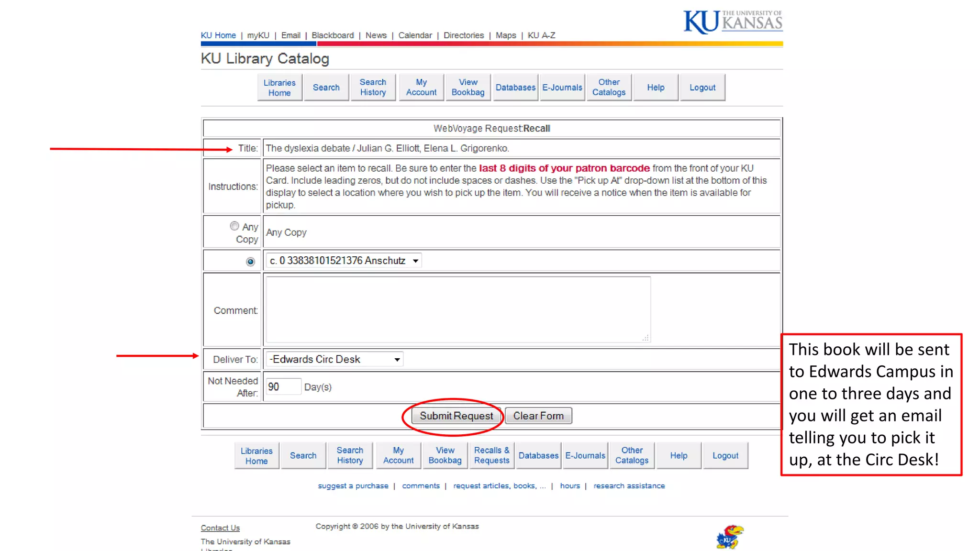This screenshot has width=980, height=551.
Task: Open View Bookbag in the top navigation
Action: point(468,88)
